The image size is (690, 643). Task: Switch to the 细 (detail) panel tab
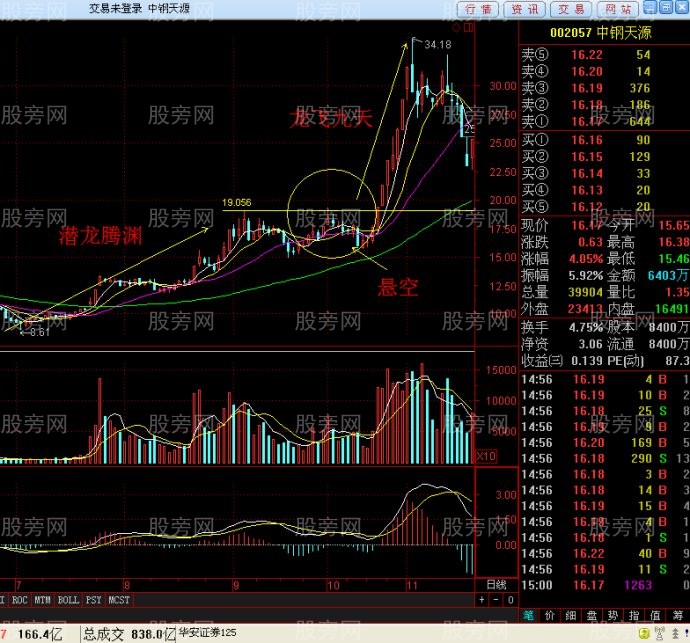coord(571,615)
